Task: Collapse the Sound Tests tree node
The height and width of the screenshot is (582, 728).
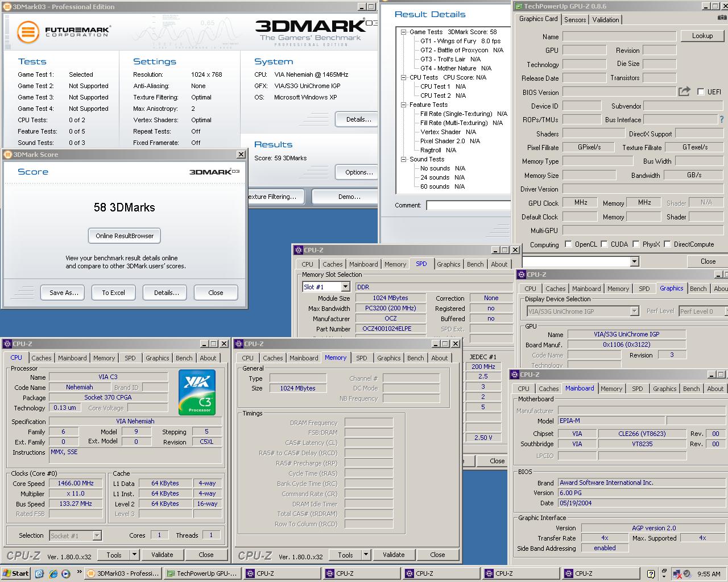Action: 403,159
